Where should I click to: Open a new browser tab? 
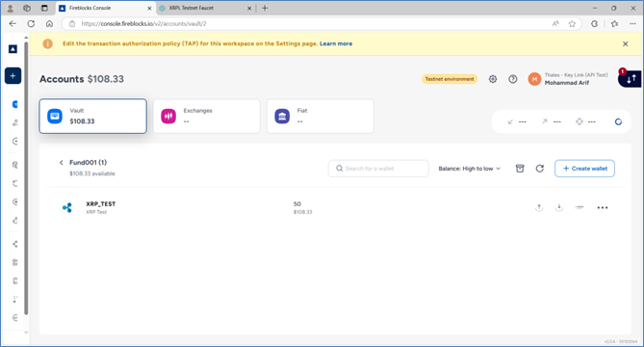265,8
